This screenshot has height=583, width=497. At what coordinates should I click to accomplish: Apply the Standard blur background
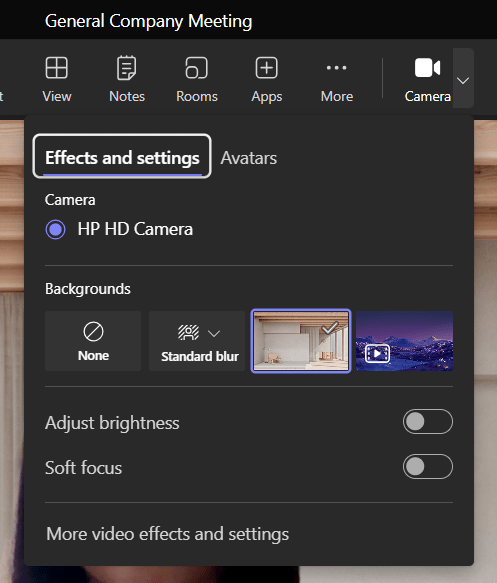[197, 341]
